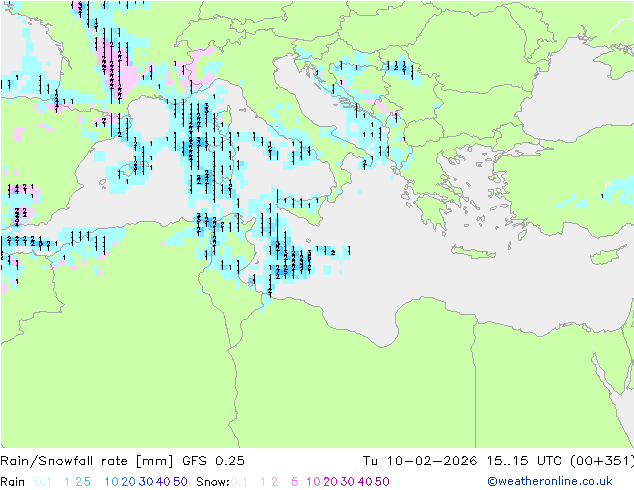Pick the rain legend value 20
The image size is (634, 490).
(x=128, y=482)
